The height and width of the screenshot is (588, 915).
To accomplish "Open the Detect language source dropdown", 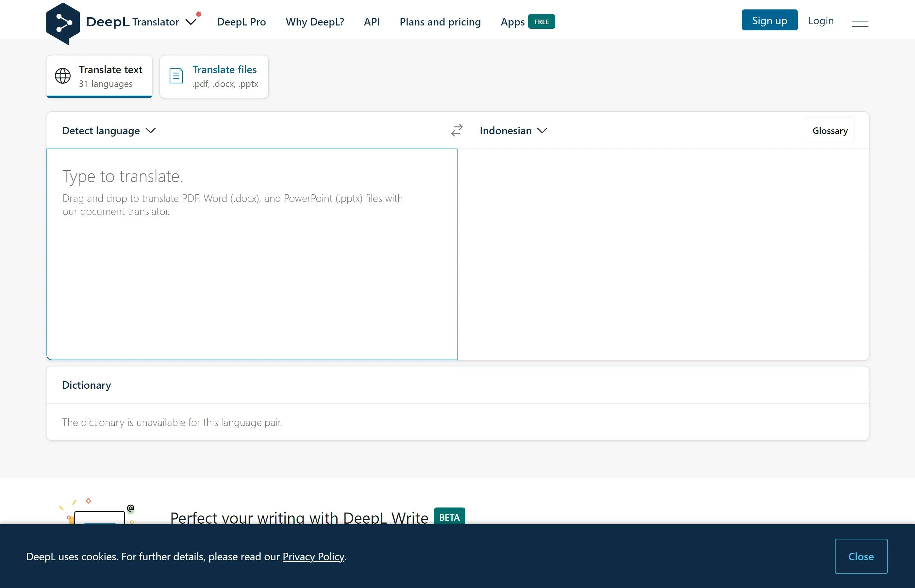I will click(x=109, y=131).
